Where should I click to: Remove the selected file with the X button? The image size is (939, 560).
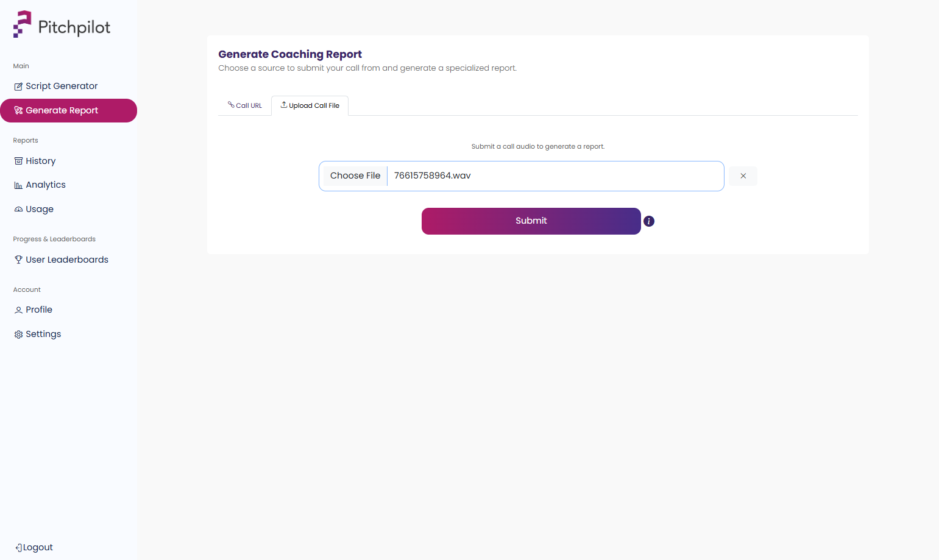[x=743, y=176]
